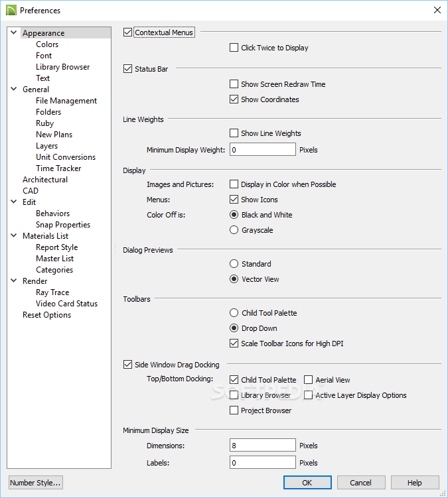Open the Time Tracker preferences page
Screen dimensions: 448x498
click(x=58, y=168)
